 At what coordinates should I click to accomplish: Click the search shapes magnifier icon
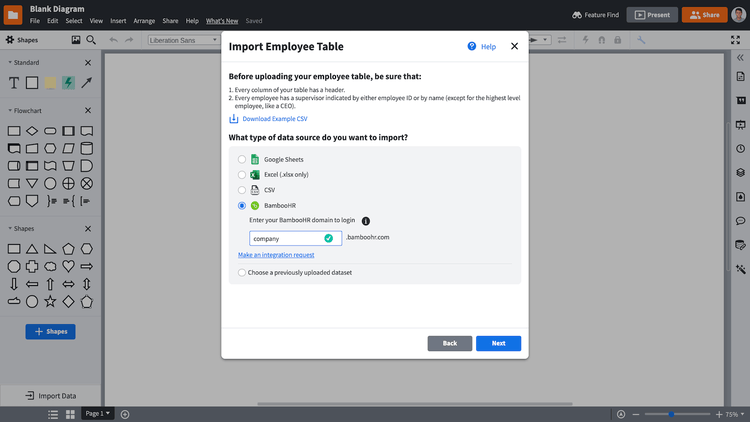coord(91,40)
